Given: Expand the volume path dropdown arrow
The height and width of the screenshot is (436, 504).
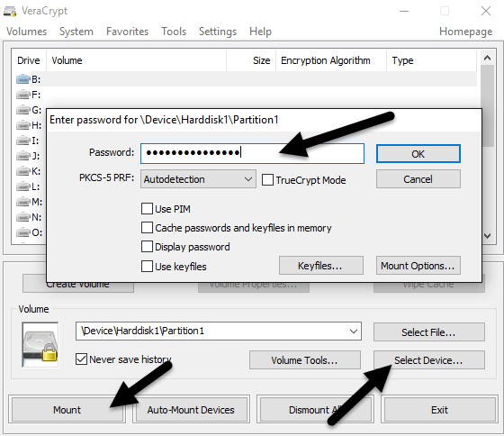Looking at the screenshot, I should [x=353, y=332].
